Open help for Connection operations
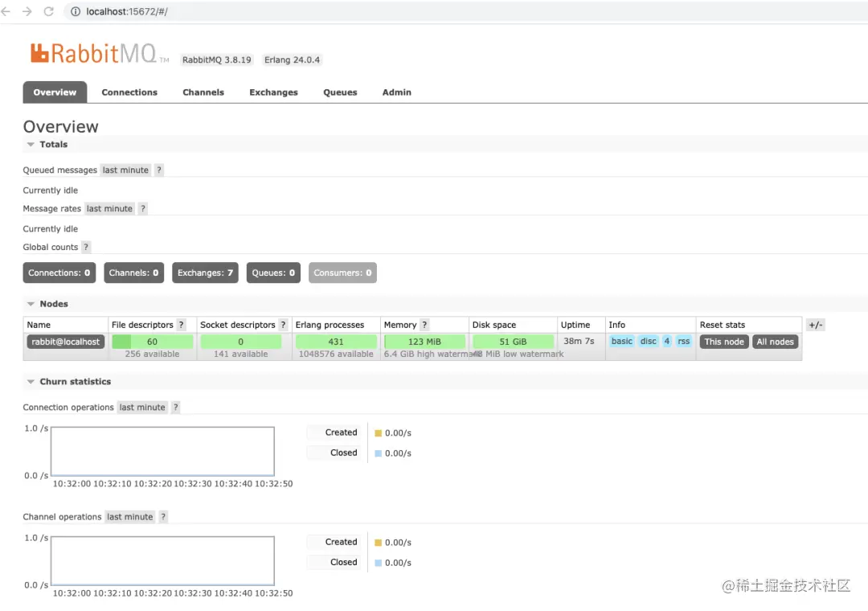Viewport: 868px width, 611px height. [175, 407]
